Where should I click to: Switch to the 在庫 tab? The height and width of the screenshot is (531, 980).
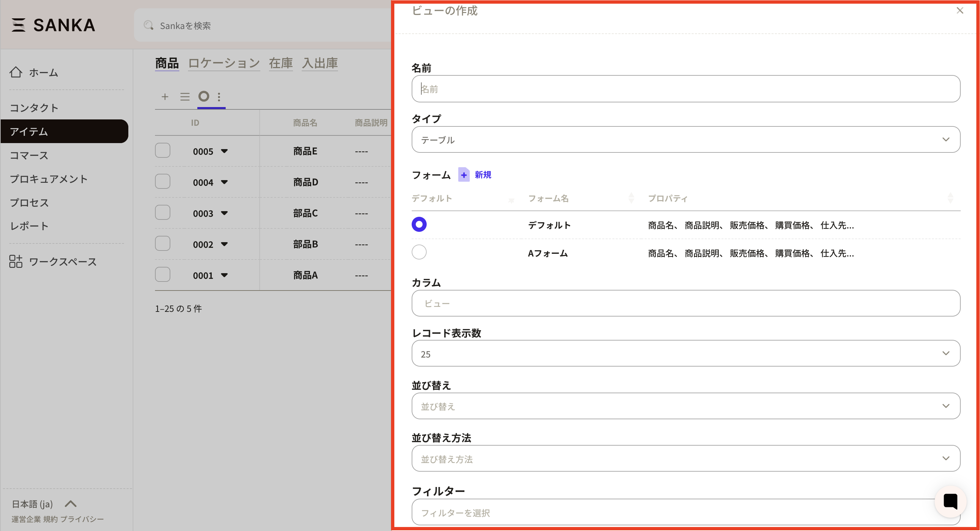(281, 63)
